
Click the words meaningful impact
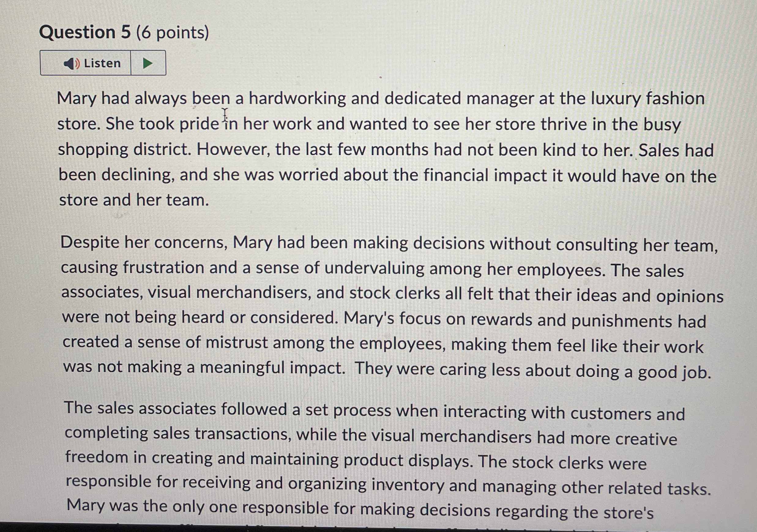[272, 367]
